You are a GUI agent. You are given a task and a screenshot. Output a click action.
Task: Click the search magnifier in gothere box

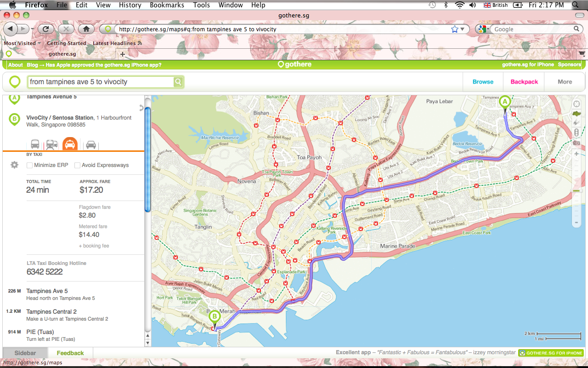click(x=178, y=82)
